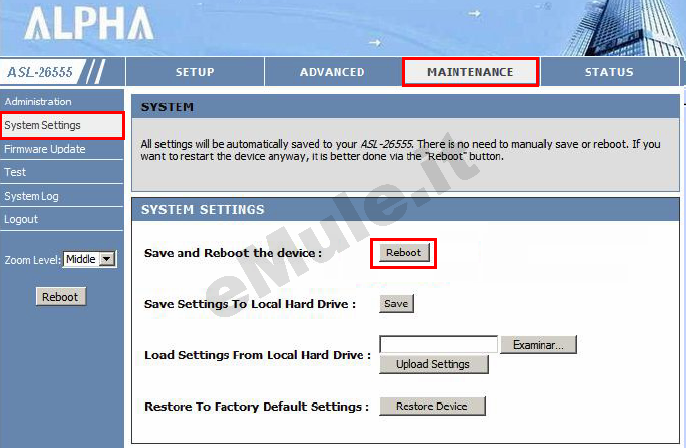Click the ALPHA logo in the header
This screenshot has width=686, height=448.
pyautogui.click(x=89, y=24)
